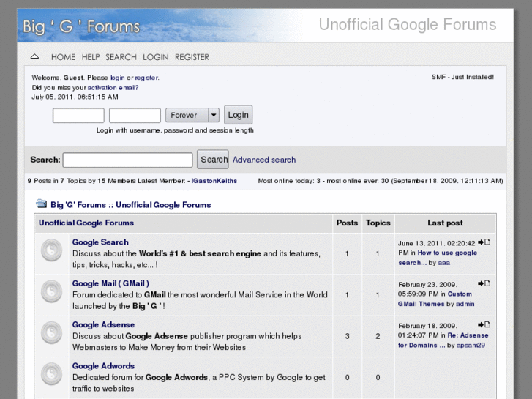This screenshot has width=532, height=399.
Task: Click 'SMF - Just Installed!' news text
Action: 462,77
